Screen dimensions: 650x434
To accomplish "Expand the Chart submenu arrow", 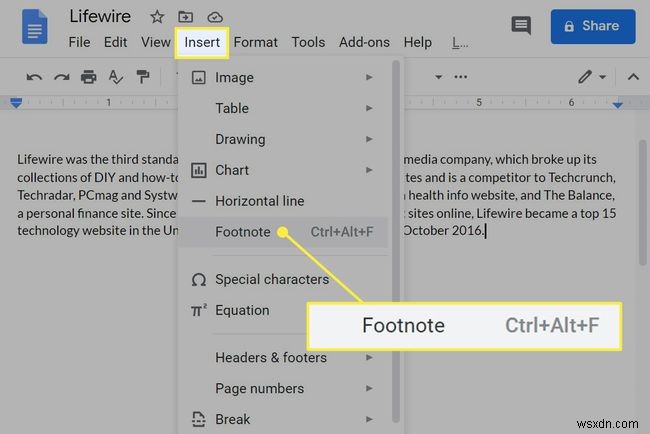I will [x=369, y=170].
